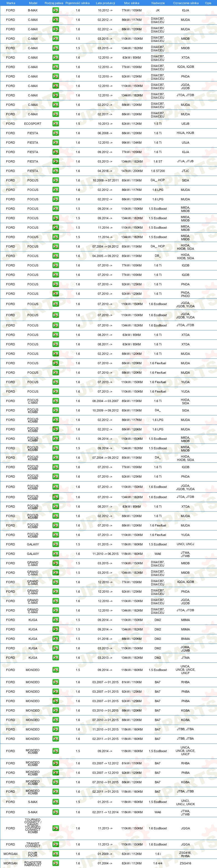The width and height of the screenshot is (217, 868).
Task: Click the fuel icon in the Kuga M9MA row
Action: tap(55, 629)
